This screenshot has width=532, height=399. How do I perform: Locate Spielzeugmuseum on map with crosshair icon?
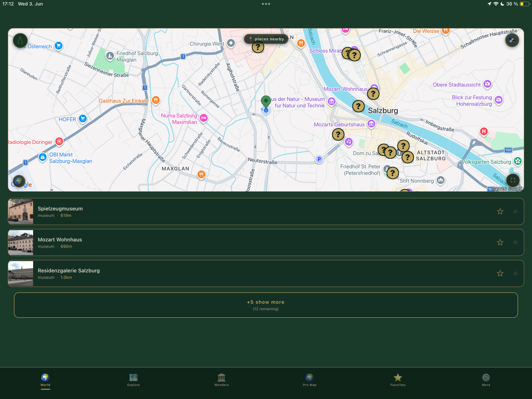(515, 211)
